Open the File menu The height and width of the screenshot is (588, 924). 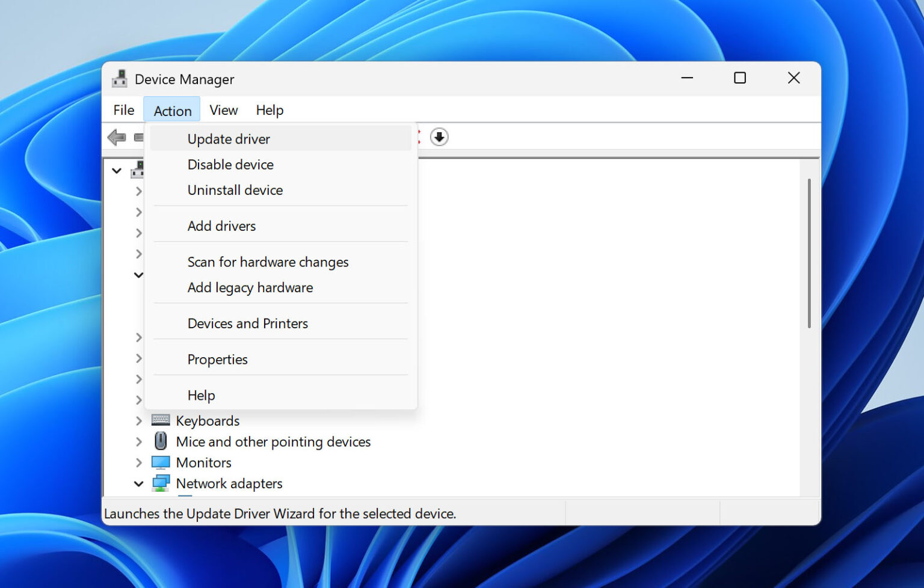tap(123, 109)
